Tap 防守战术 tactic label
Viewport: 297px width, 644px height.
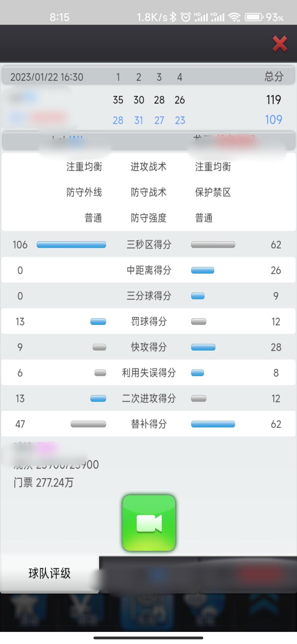click(x=148, y=192)
